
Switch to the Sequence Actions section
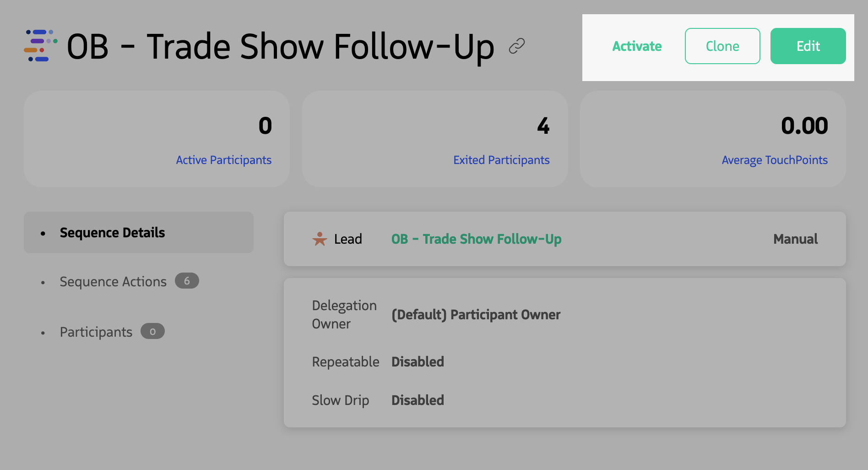113,281
